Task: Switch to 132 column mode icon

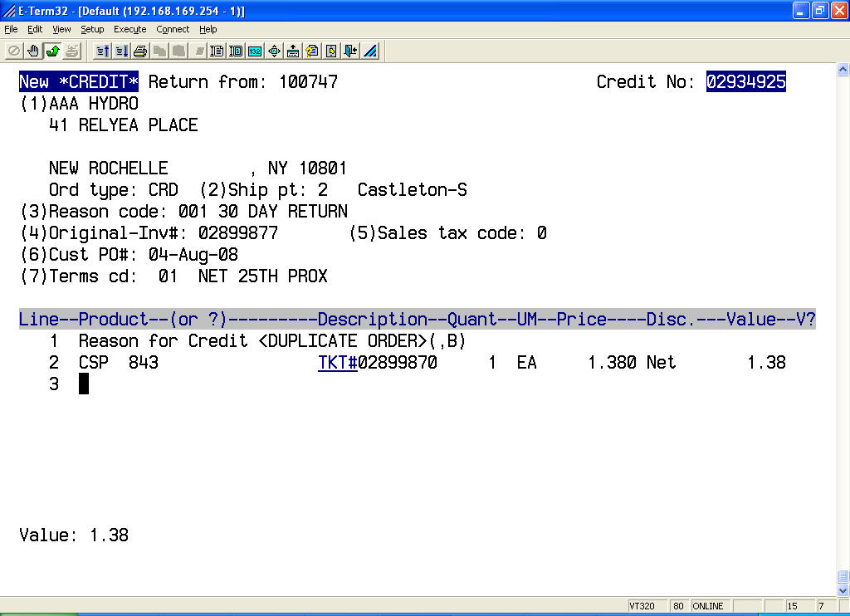Action: tap(255, 51)
